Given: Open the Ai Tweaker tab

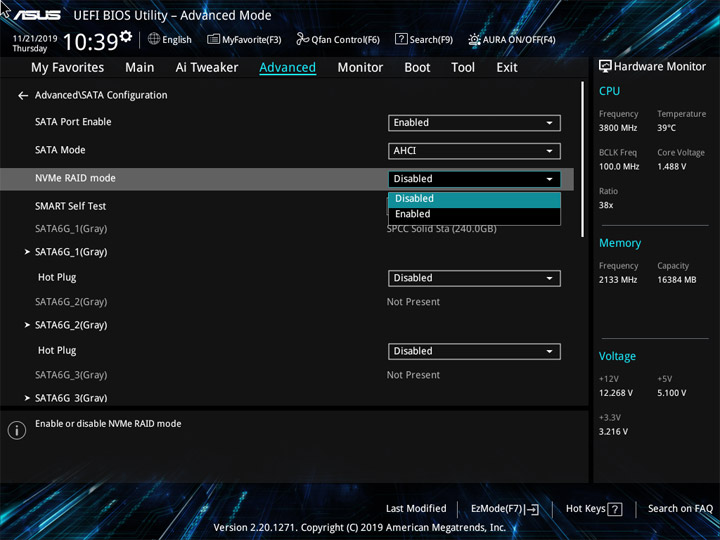Looking at the screenshot, I should [x=207, y=68].
